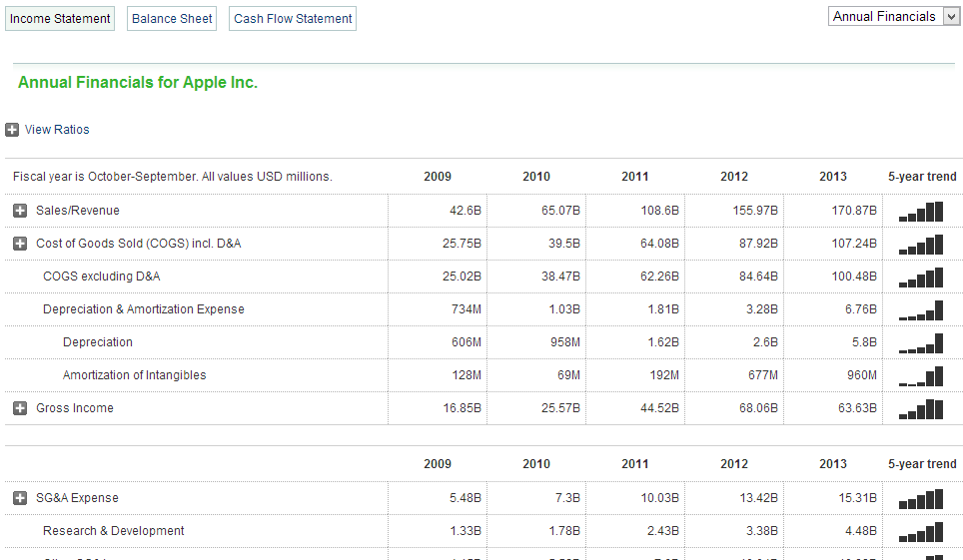Click the Sales/Revenue 5-year trend chart
The image size is (963, 560).
pos(920,211)
